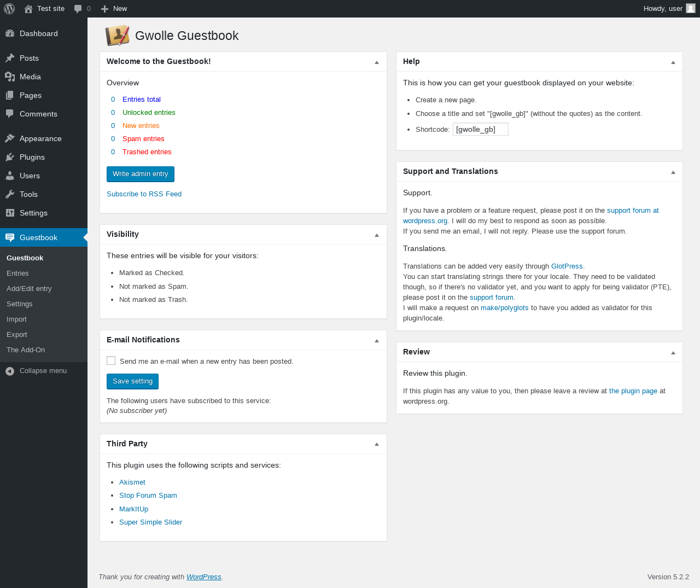The height and width of the screenshot is (588, 700).
Task: Open the Super Simple Slider link
Action: 150,522
